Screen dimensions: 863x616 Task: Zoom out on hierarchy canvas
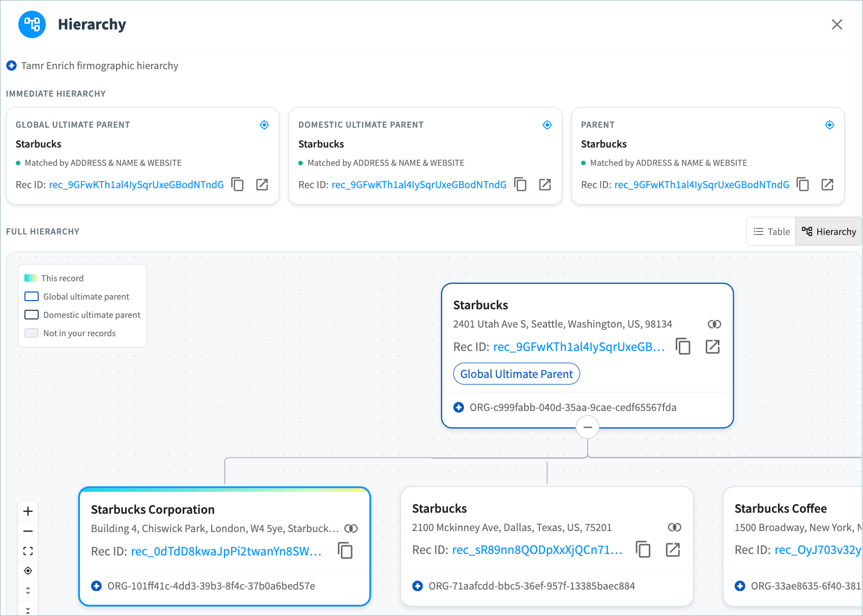[x=28, y=531]
